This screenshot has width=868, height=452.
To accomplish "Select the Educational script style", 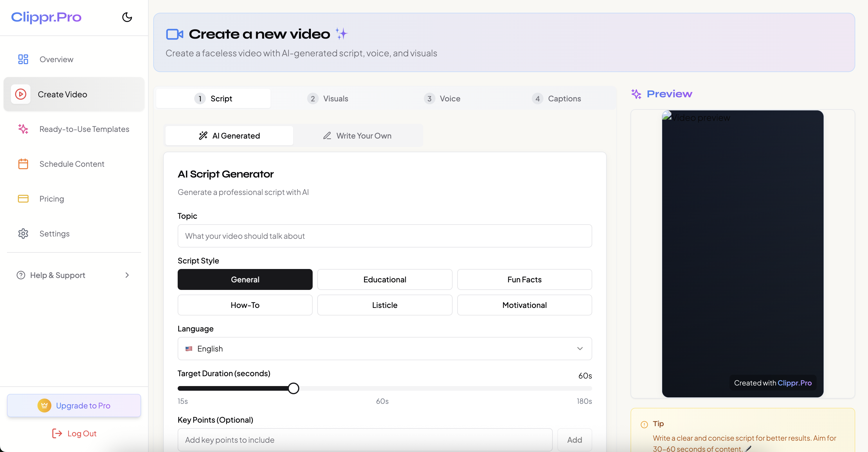I will click(384, 279).
